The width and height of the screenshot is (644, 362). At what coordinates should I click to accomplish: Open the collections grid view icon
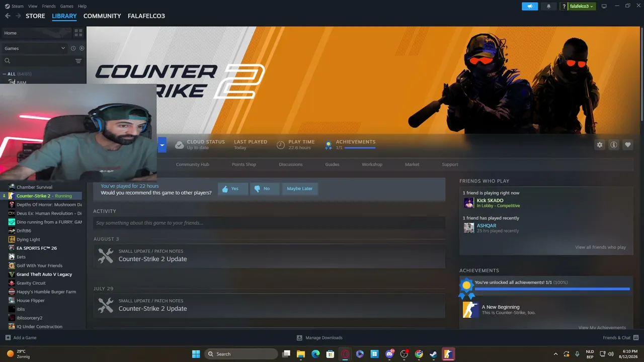coord(78,33)
